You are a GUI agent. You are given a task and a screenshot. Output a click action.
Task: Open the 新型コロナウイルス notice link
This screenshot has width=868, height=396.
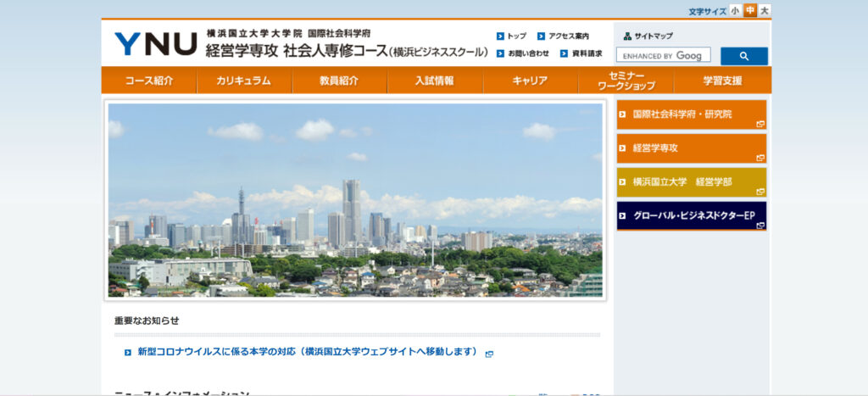[307, 352]
